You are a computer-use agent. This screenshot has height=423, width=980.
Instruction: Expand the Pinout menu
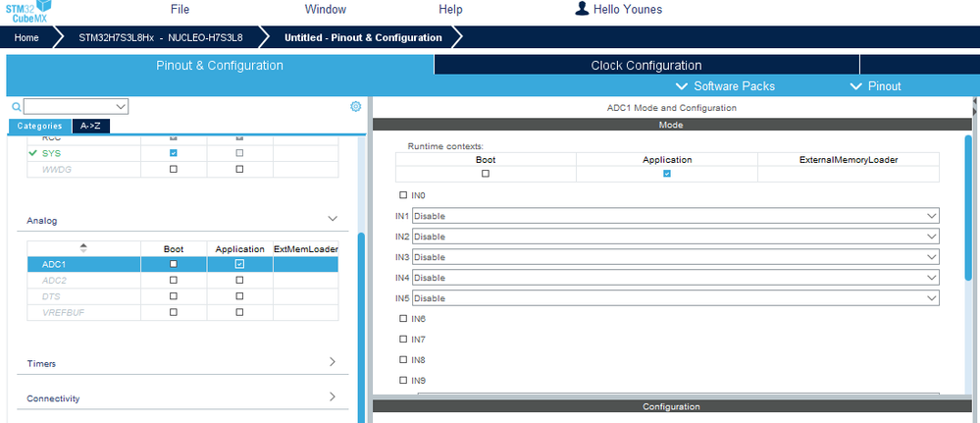click(876, 86)
